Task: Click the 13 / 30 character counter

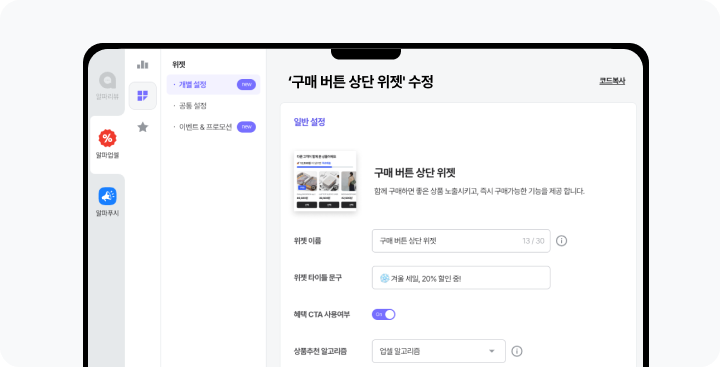Action: point(533,241)
